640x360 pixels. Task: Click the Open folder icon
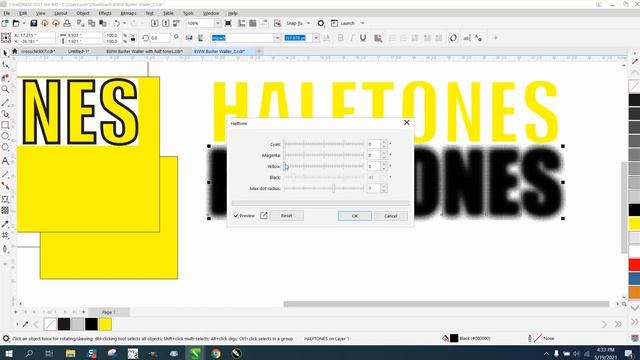[16, 23]
